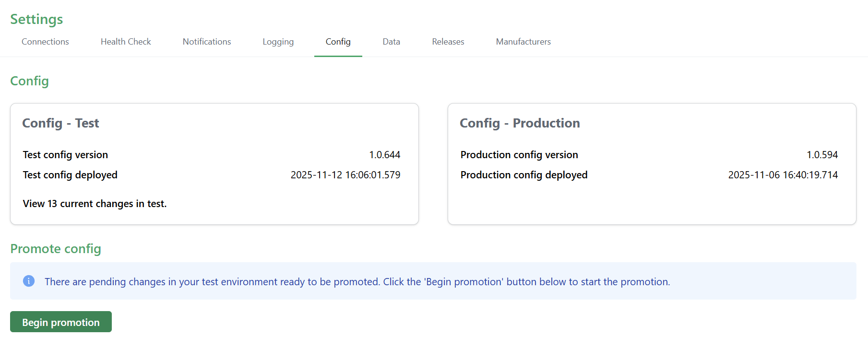This screenshot has height=360, width=868.
Task: Click the 'Test config version' label
Action: point(65,155)
